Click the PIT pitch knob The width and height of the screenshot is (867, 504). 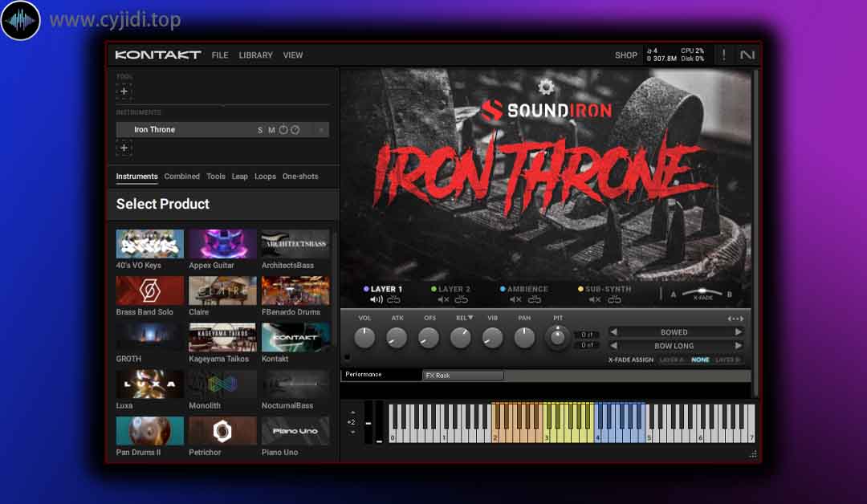[x=557, y=336]
